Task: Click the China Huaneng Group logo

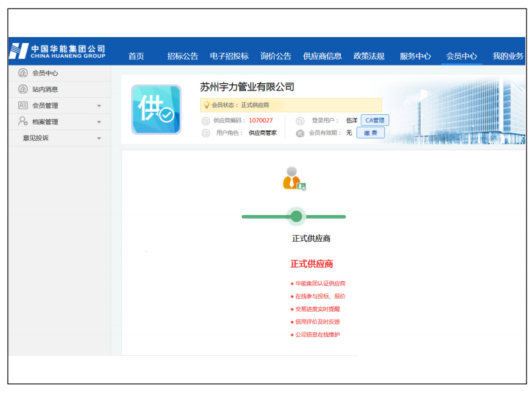Action: pos(58,51)
